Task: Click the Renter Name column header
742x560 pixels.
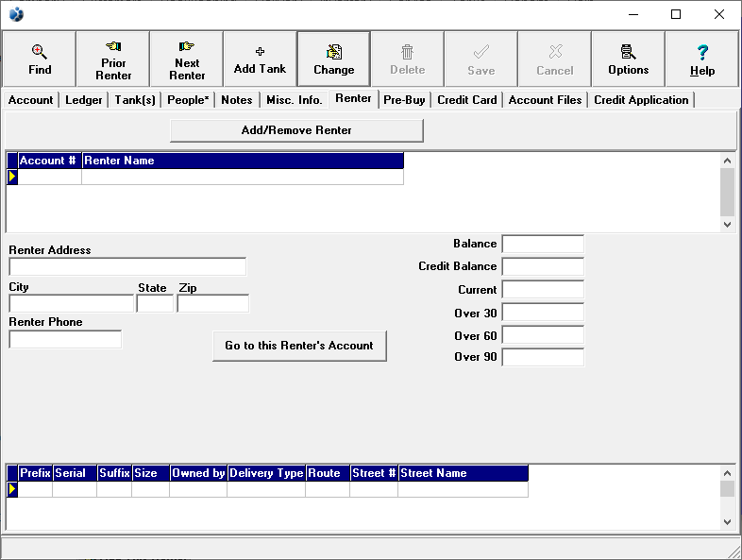Action: pos(243,161)
